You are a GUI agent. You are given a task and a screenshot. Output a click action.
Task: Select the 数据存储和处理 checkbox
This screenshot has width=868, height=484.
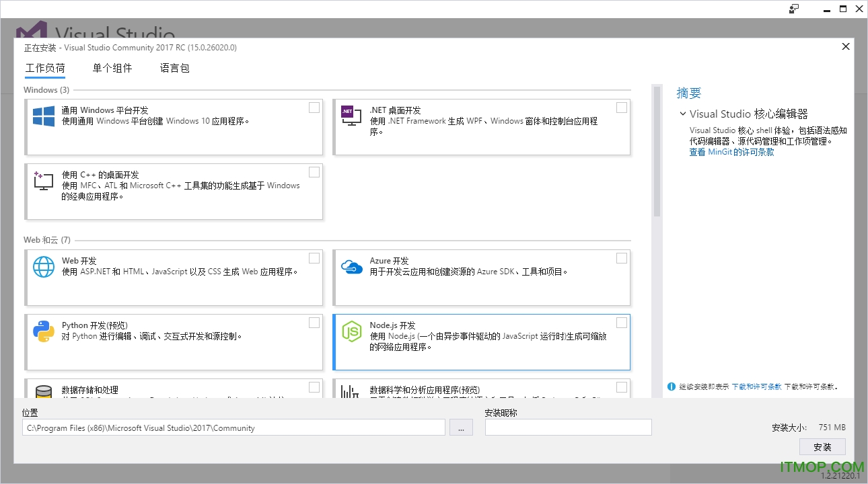(x=314, y=387)
